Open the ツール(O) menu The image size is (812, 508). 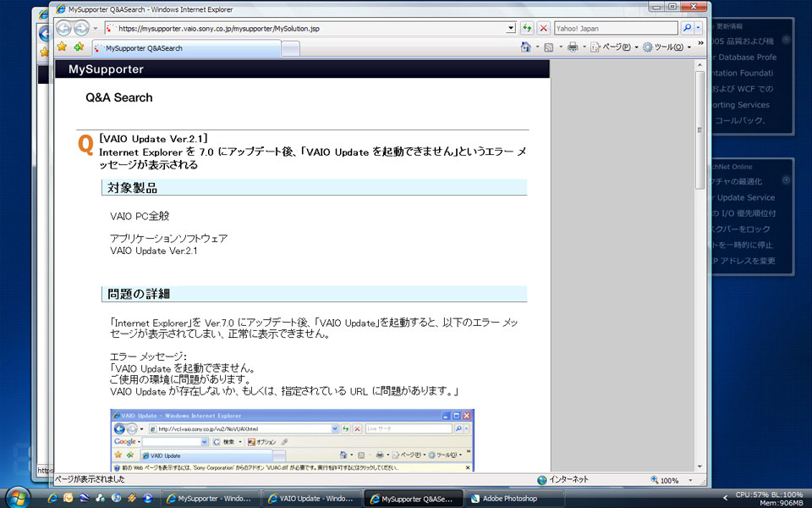[x=667, y=47]
